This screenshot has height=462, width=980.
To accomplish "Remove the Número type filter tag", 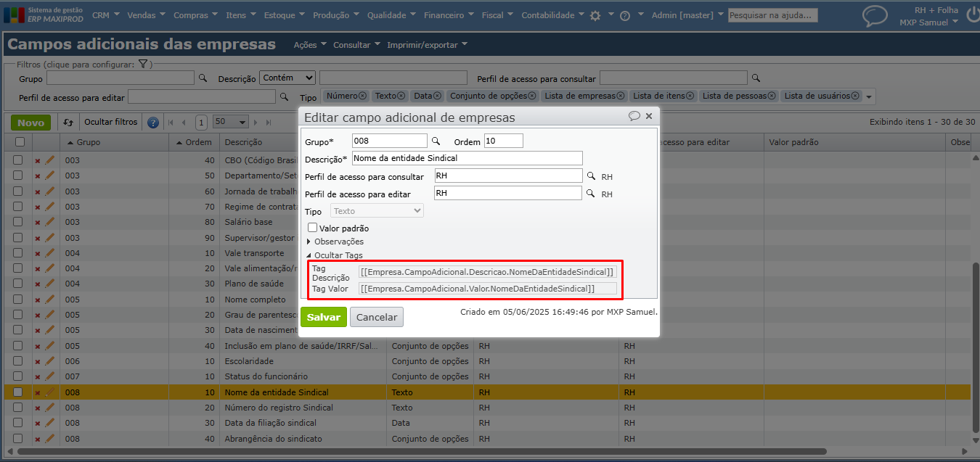I will 363,96.
